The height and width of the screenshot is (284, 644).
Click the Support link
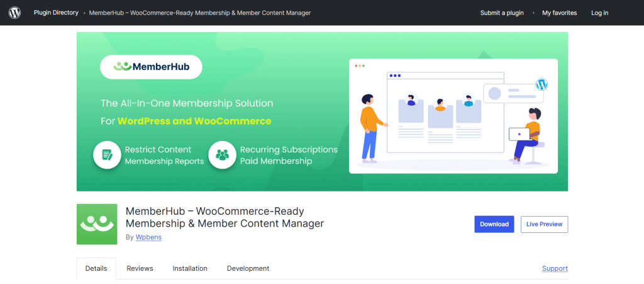point(555,268)
